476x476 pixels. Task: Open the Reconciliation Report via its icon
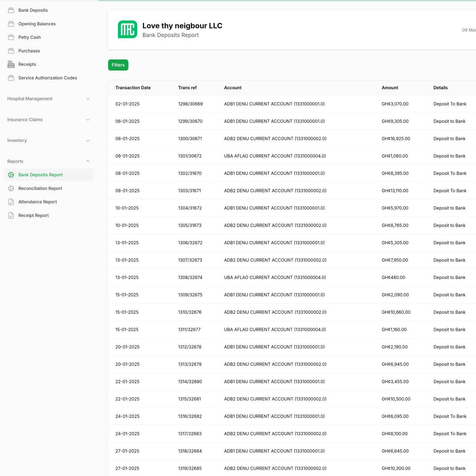[x=11, y=188]
